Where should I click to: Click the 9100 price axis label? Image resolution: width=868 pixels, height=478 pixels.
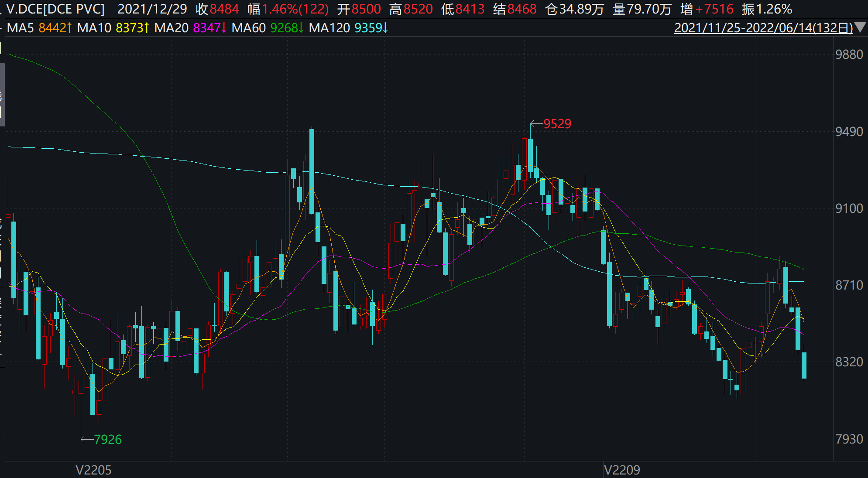pos(849,208)
